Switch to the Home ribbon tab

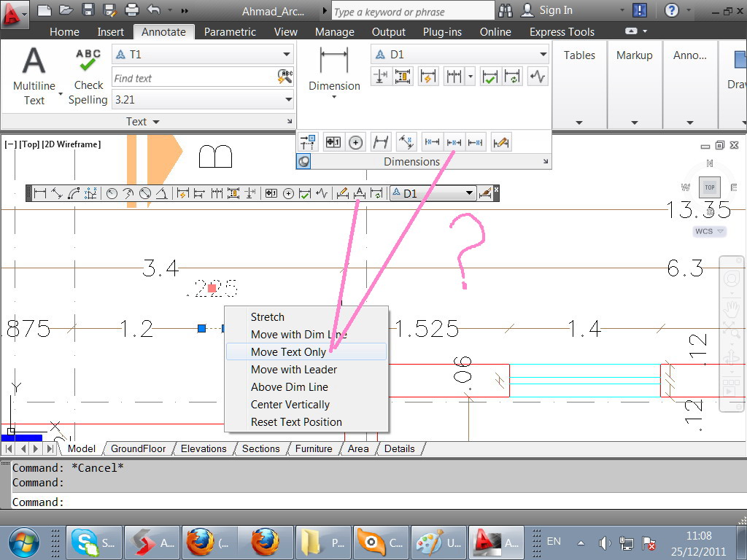coord(64,32)
